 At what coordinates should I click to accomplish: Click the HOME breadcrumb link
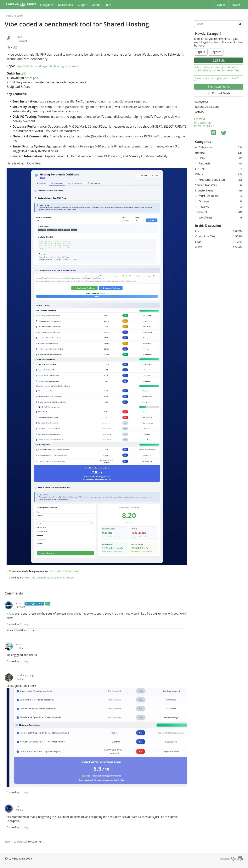(8, 16)
